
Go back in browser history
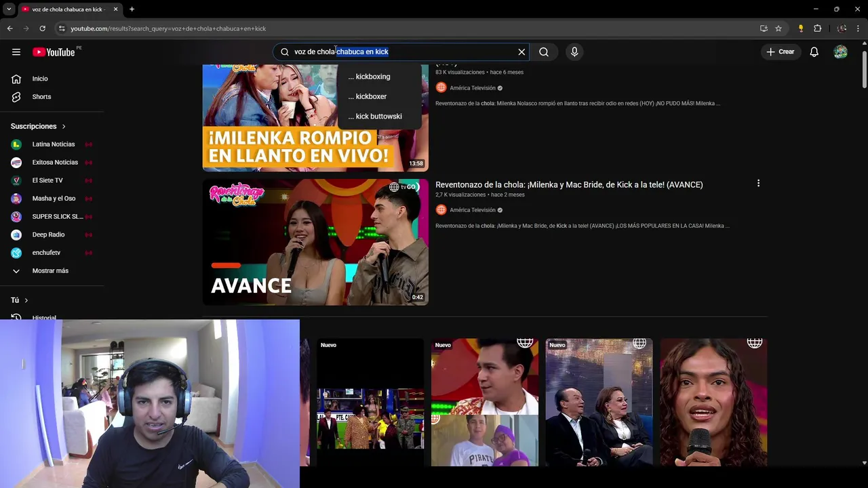tap(9, 28)
